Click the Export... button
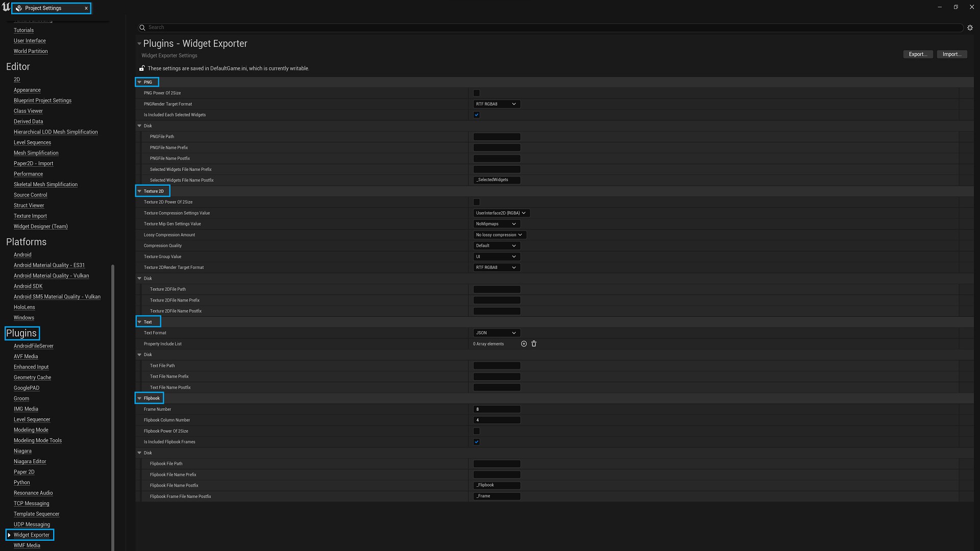 click(x=918, y=54)
